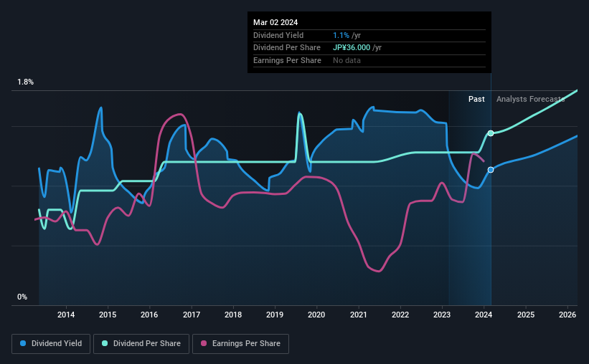This screenshot has height=364, width=589.
Task: Click the 1.8% y-axis label
Action: point(25,82)
